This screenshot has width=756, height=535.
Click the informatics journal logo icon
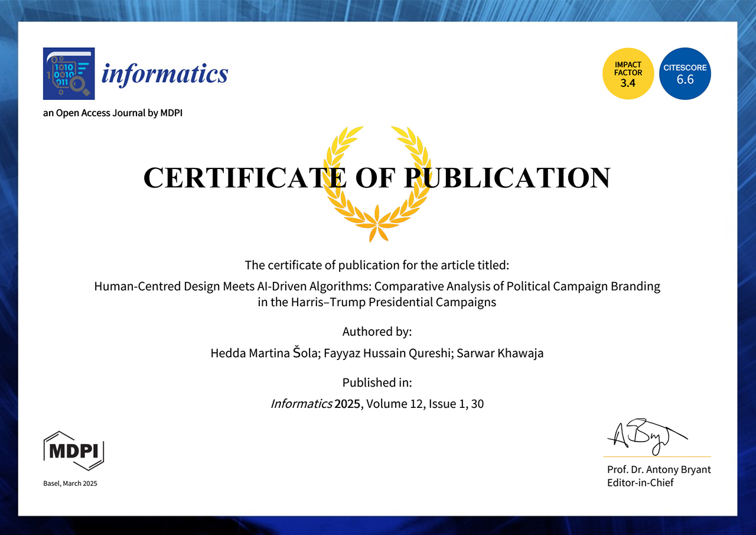click(69, 73)
